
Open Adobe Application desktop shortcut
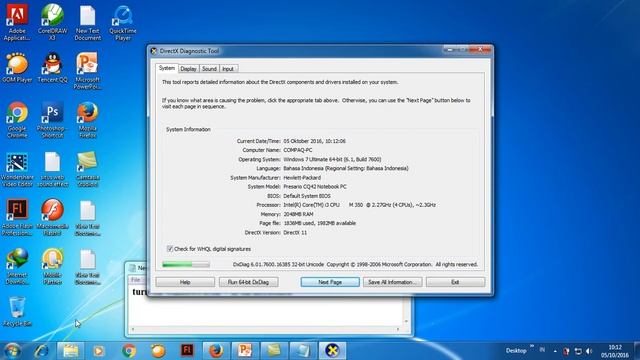(x=17, y=22)
